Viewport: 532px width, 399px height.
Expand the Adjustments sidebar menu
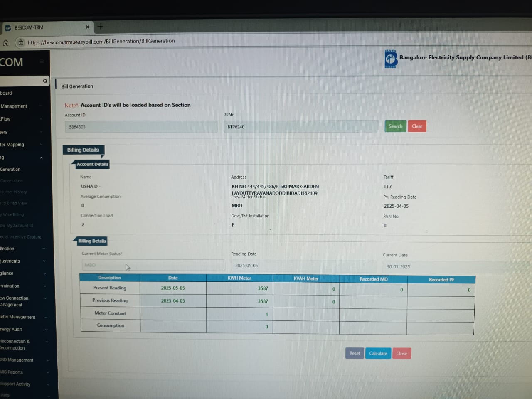23,261
